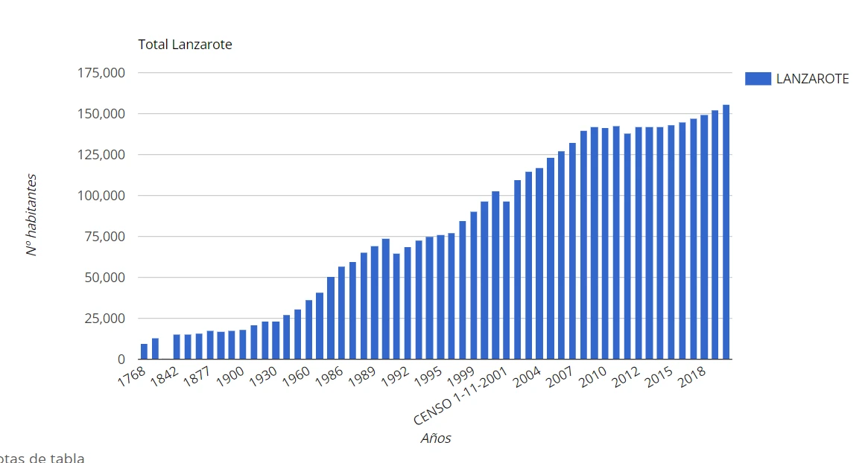Viewport: 868px width, 463px height.
Task: Click the bar for year 2012
Action: tap(639, 243)
